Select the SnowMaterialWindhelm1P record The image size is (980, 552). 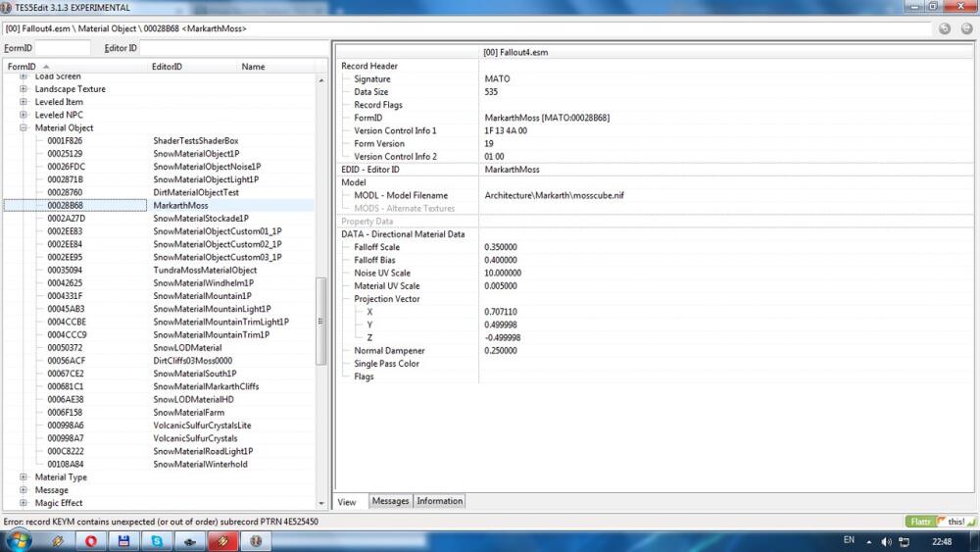[x=160, y=282]
